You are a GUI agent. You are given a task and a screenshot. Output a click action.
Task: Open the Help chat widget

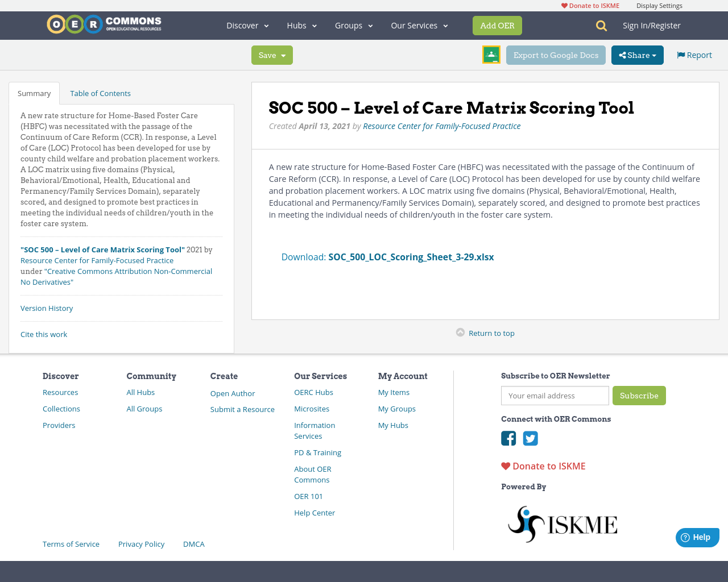pyautogui.click(x=697, y=537)
